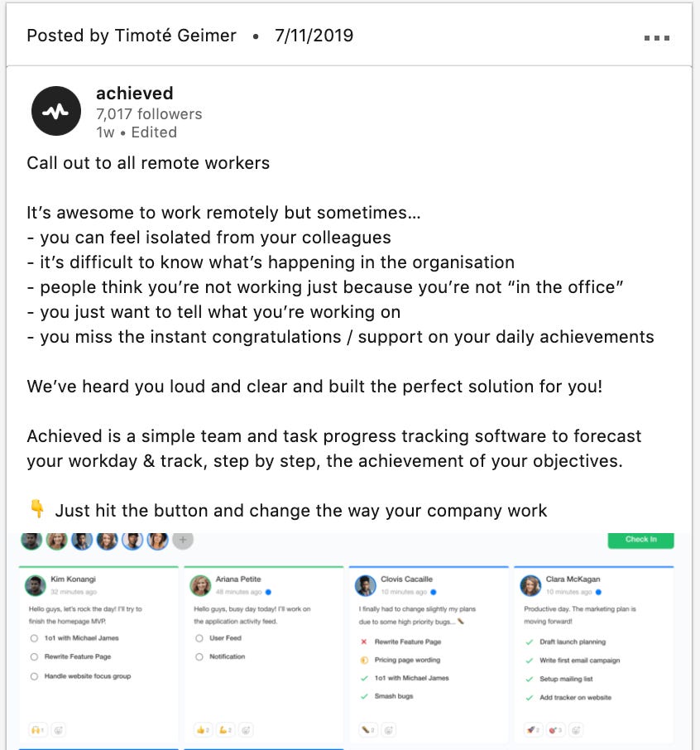Click the first avatar in the teammate row

pyautogui.click(x=30, y=540)
